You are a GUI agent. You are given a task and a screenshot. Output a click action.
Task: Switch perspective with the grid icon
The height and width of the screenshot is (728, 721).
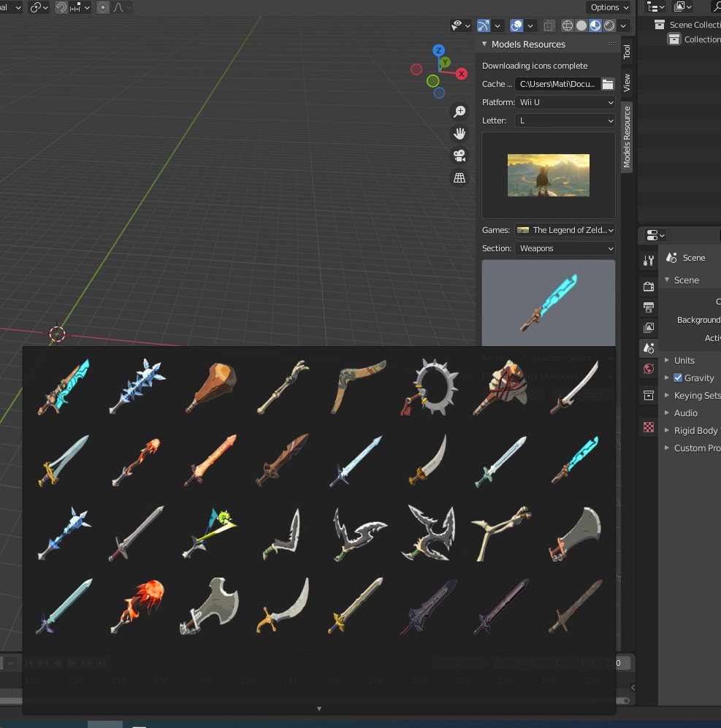tap(459, 177)
